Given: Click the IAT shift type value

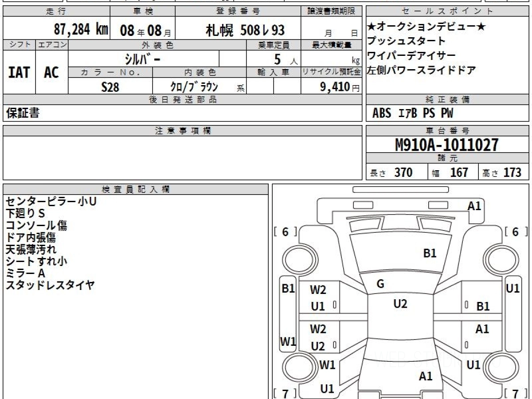Looking at the screenshot, I should point(19,72).
